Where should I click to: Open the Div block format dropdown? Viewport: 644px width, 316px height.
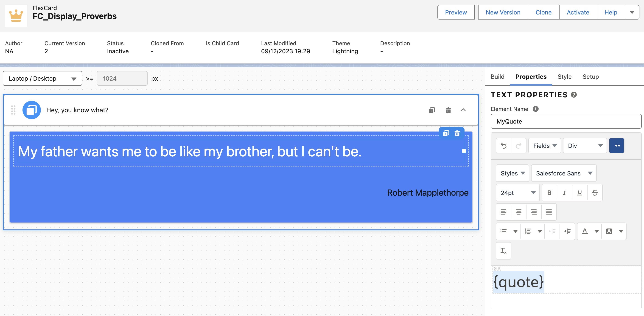pos(585,146)
